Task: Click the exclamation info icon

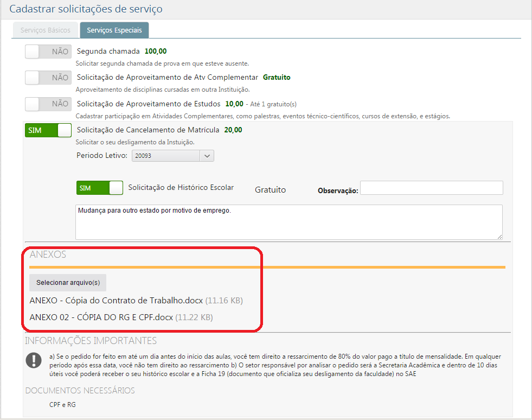Action: (x=34, y=359)
